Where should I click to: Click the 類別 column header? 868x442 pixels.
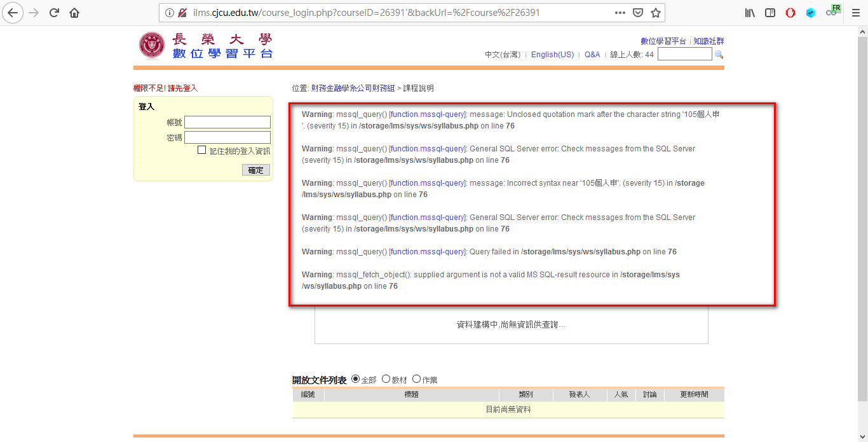click(526, 395)
